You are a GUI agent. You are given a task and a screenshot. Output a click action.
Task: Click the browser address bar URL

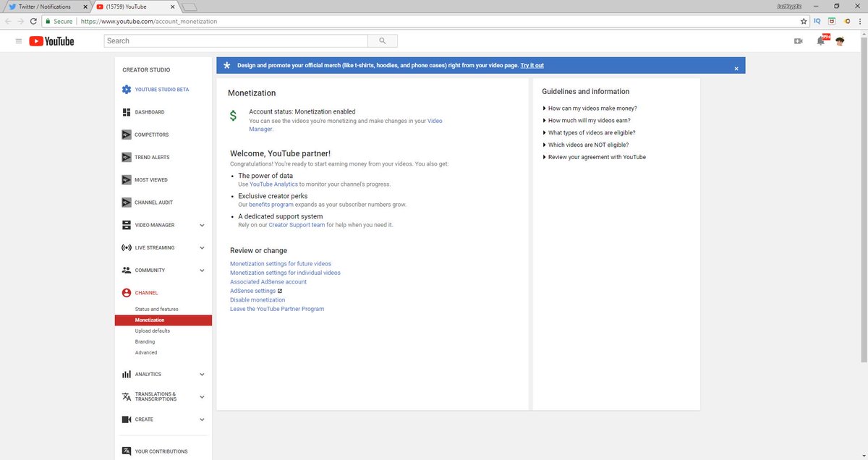(x=149, y=21)
